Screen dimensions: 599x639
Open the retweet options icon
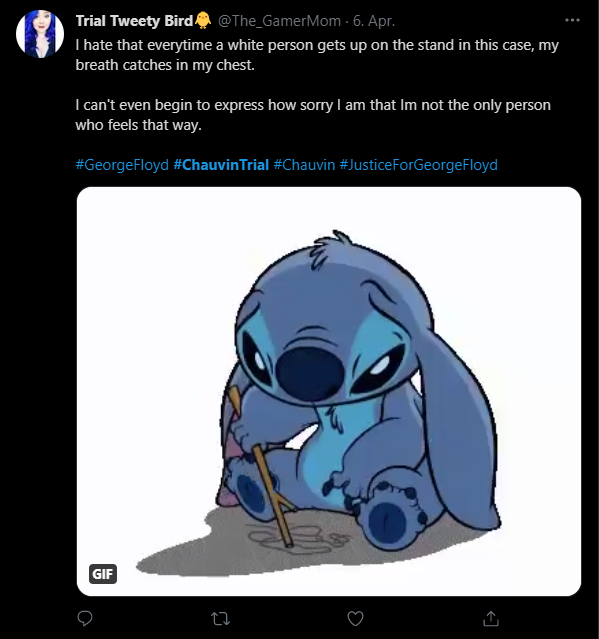pyautogui.click(x=220, y=619)
